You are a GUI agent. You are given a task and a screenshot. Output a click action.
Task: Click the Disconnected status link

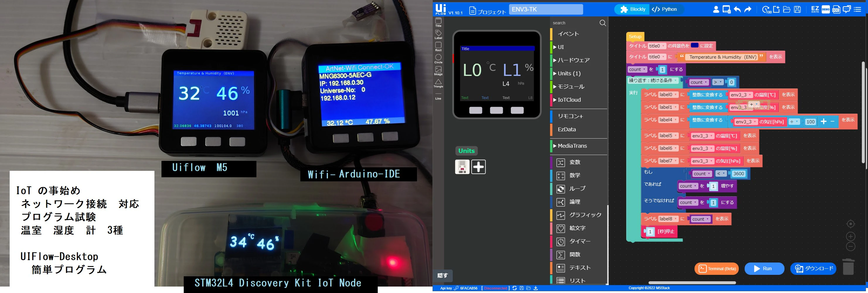point(495,288)
